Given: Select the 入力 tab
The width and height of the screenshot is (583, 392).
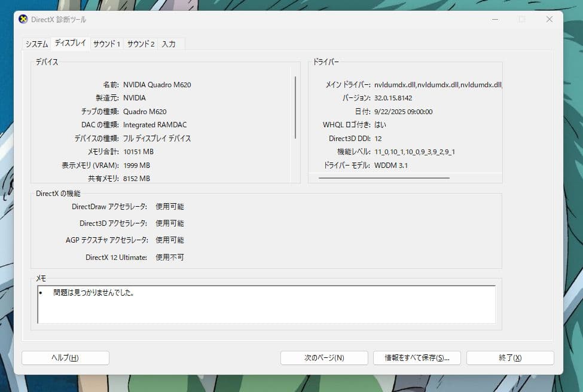Looking at the screenshot, I should point(169,43).
